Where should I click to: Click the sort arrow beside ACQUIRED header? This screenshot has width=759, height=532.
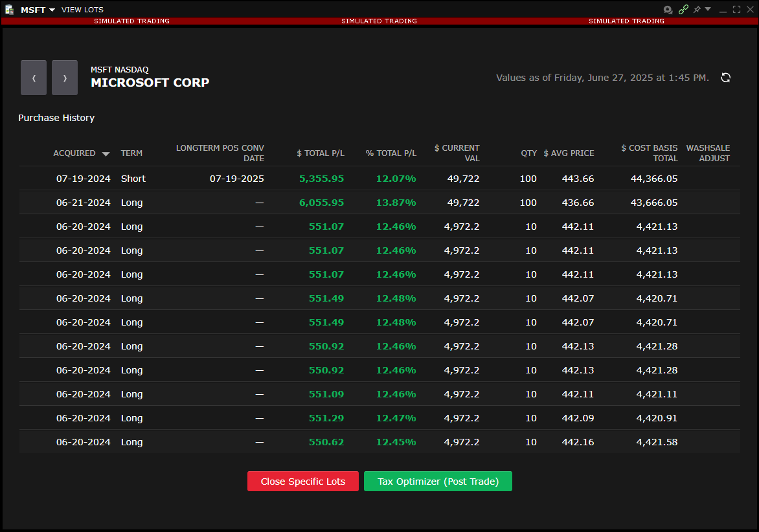pos(106,154)
